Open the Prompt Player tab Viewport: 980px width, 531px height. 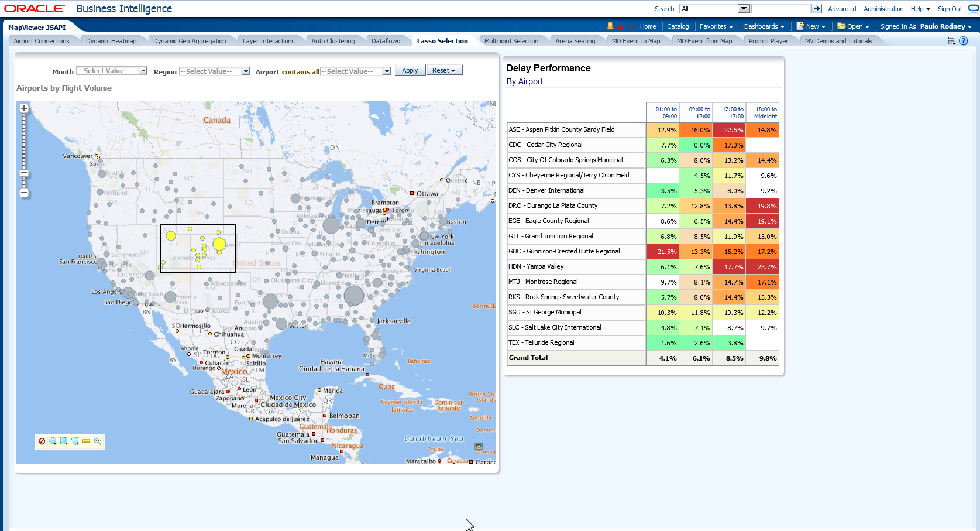pos(768,41)
